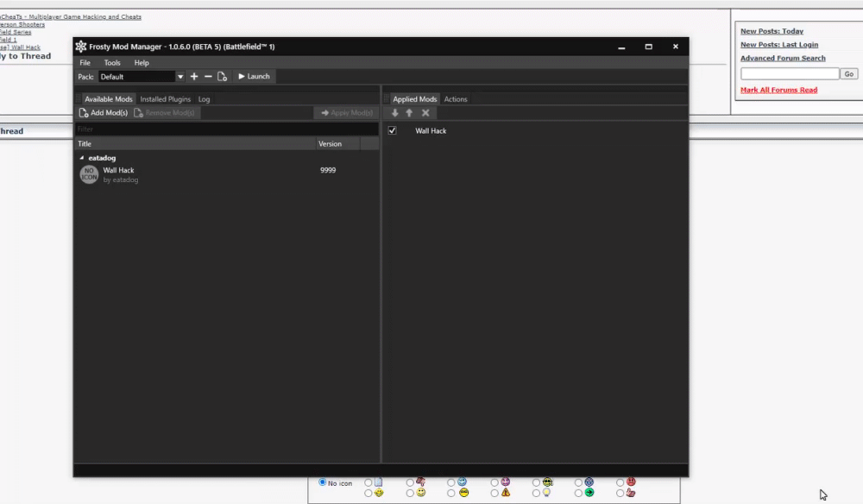Switch to the Installed Plugins tab
Screen dimensions: 863x504
[x=165, y=98]
